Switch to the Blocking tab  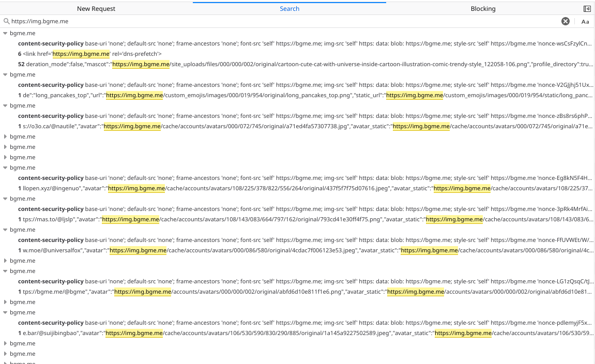point(483,9)
